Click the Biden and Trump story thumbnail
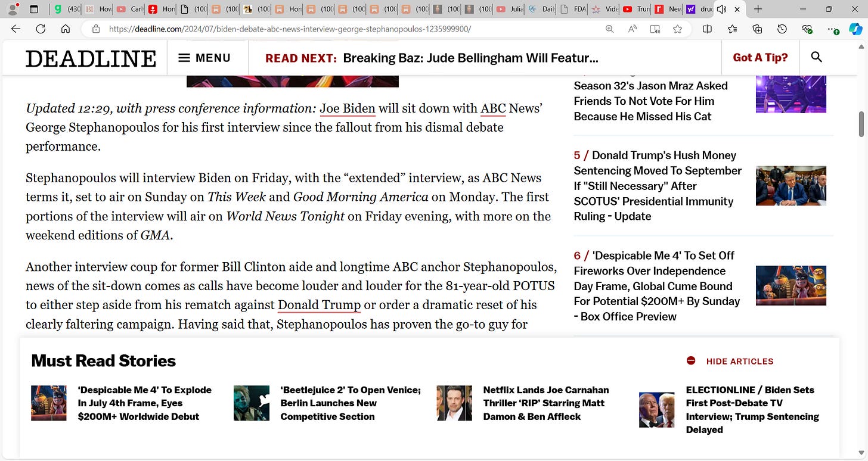 pyautogui.click(x=657, y=410)
